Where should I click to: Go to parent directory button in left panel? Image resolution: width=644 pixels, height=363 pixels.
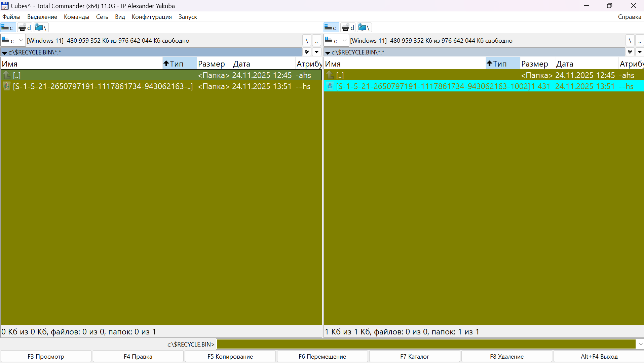point(316,41)
